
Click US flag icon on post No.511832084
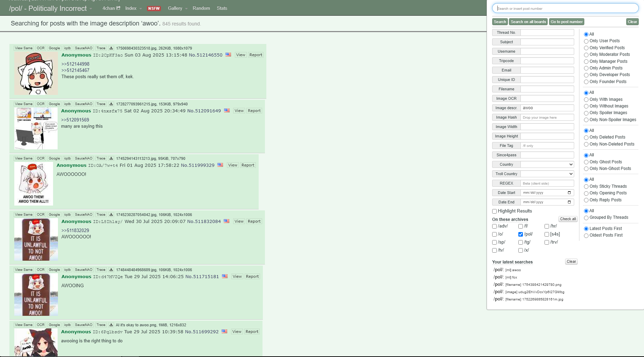pos(227,221)
